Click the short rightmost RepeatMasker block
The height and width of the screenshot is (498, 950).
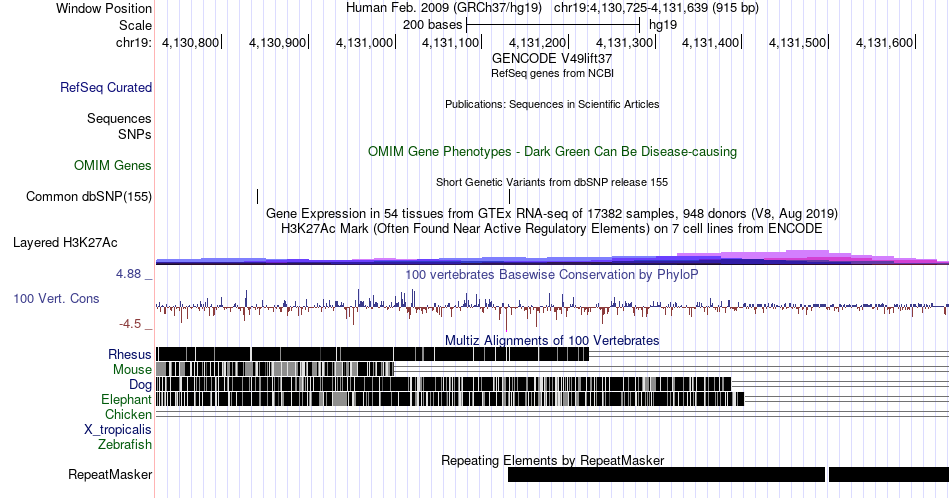(x=889, y=474)
